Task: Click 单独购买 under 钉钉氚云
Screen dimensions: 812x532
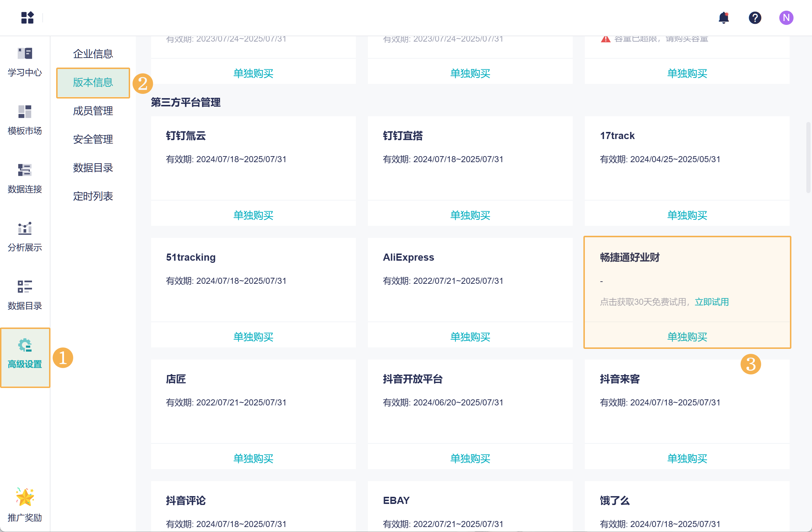Action: tap(253, 215)
